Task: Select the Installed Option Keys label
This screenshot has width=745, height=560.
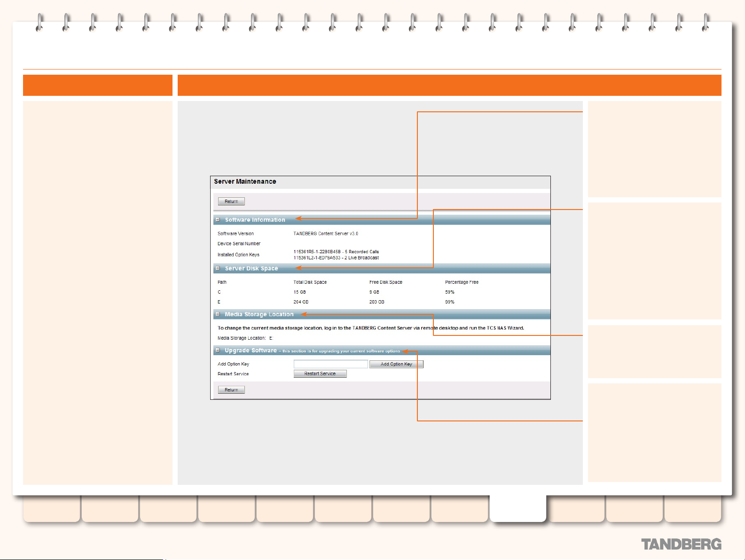Action: click(238, 255)
